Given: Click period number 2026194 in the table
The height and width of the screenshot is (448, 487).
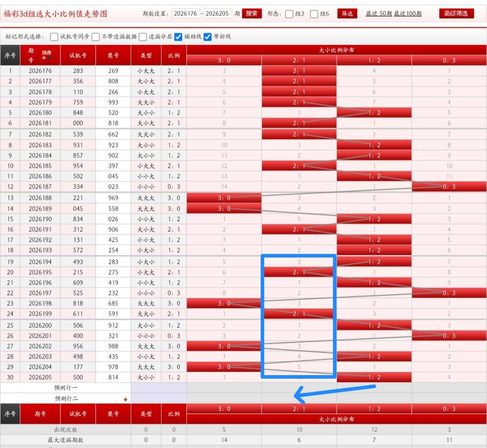Looking at the screenshot, I should [x=40, y=262].
